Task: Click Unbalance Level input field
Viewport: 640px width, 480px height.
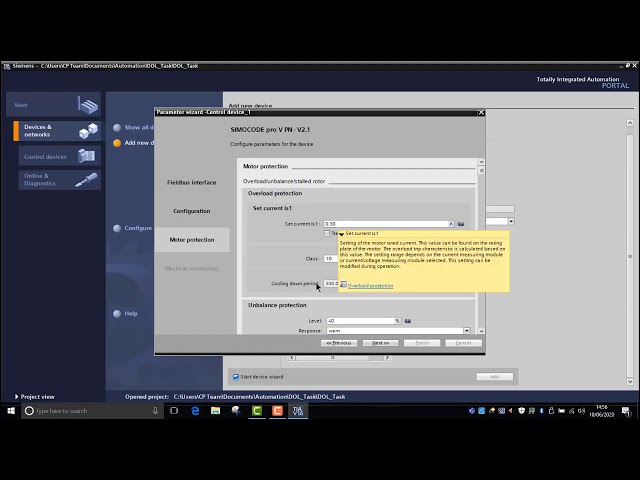Action: (363, 321)
